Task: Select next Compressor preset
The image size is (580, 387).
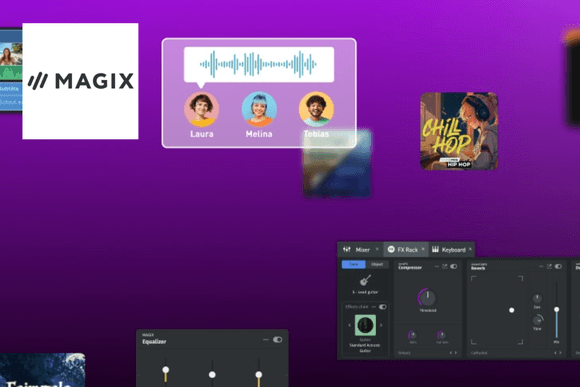Action: (x=456, y=353)
